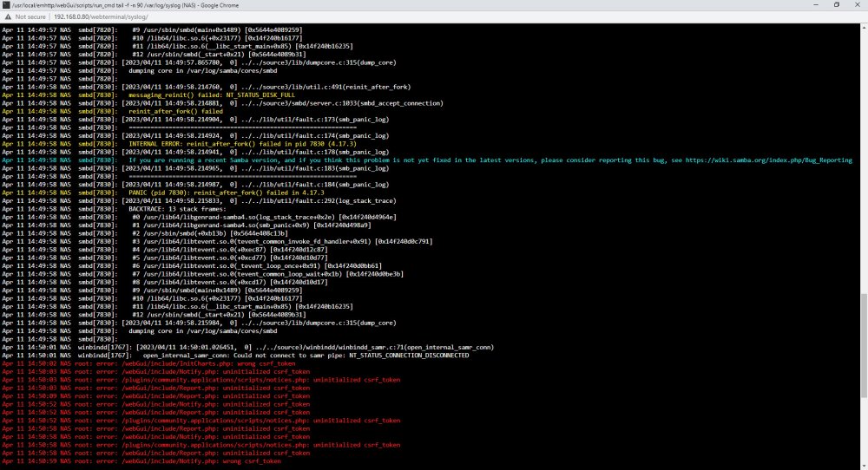This screenshot has width=868, height=470.
Task: Click the 14:50:52 notices.php csrf_token error
Action: tap(201, 421)
